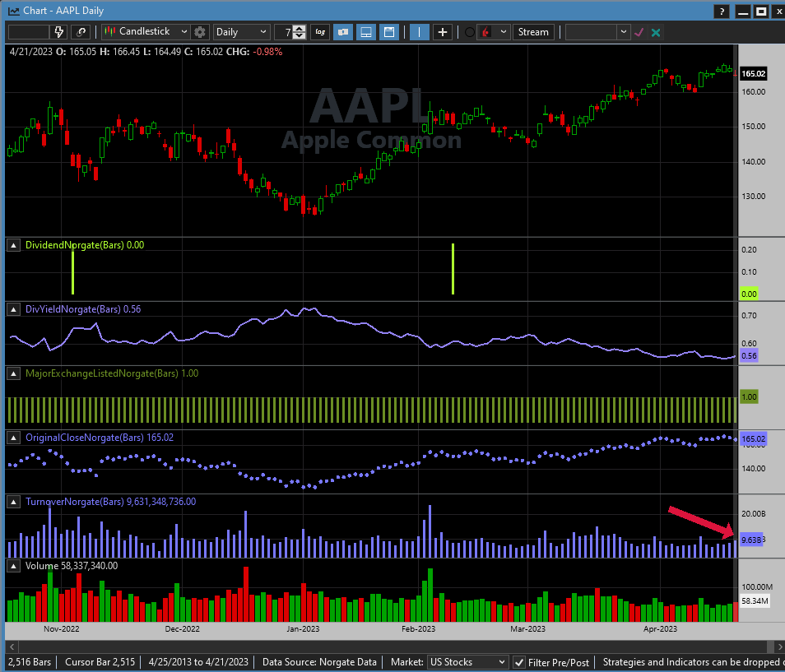
Task: Click the horizontal scrollbar left arrow
Action: 12,647
